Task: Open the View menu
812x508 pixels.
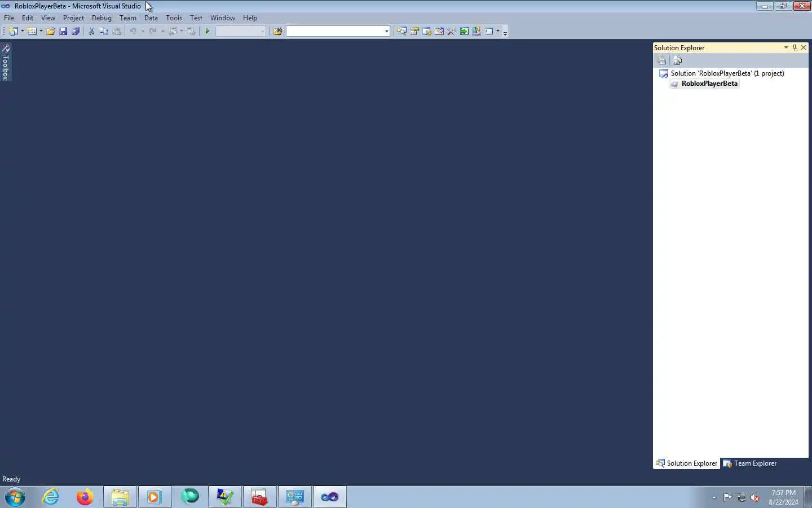Action: coord(48,18)
